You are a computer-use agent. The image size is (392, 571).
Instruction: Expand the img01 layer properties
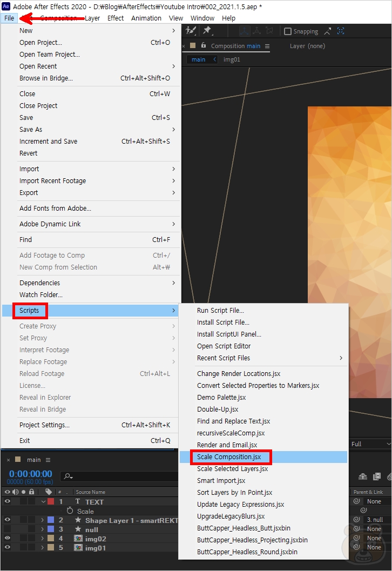click(42, 547)
